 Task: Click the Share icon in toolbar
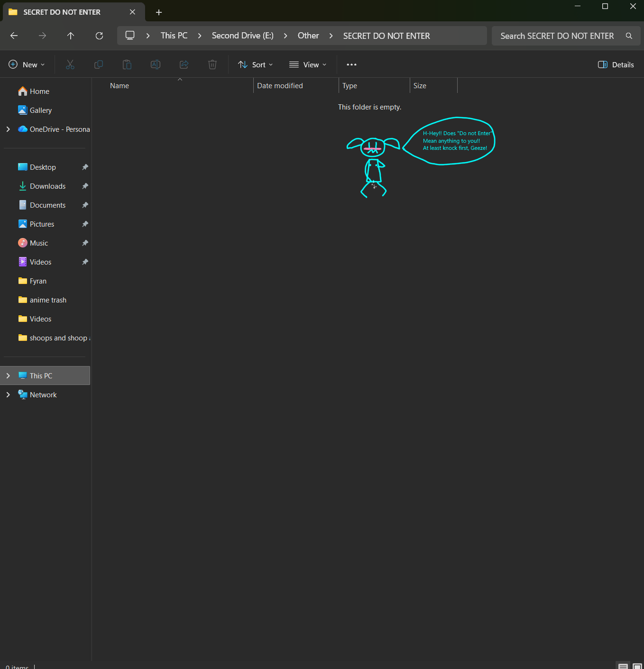tap(184, 64)
